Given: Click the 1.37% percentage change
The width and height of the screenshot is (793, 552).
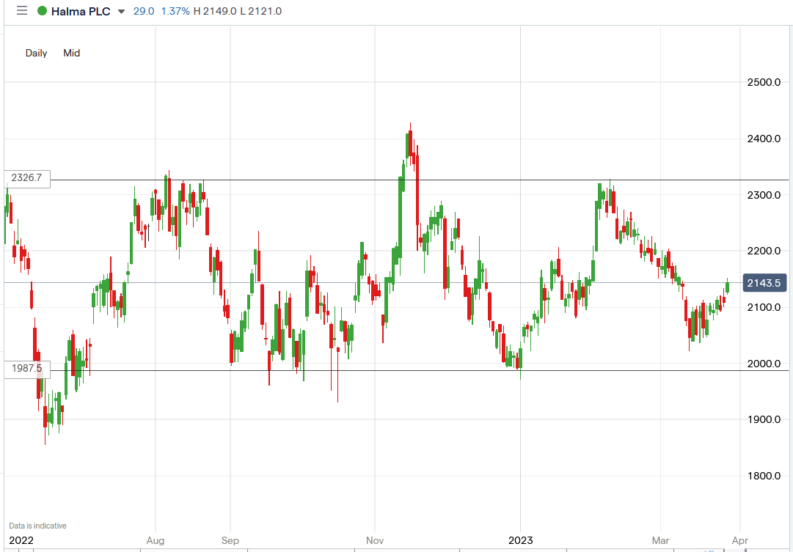Looking at the screenshot, I should tap(175, 11).
